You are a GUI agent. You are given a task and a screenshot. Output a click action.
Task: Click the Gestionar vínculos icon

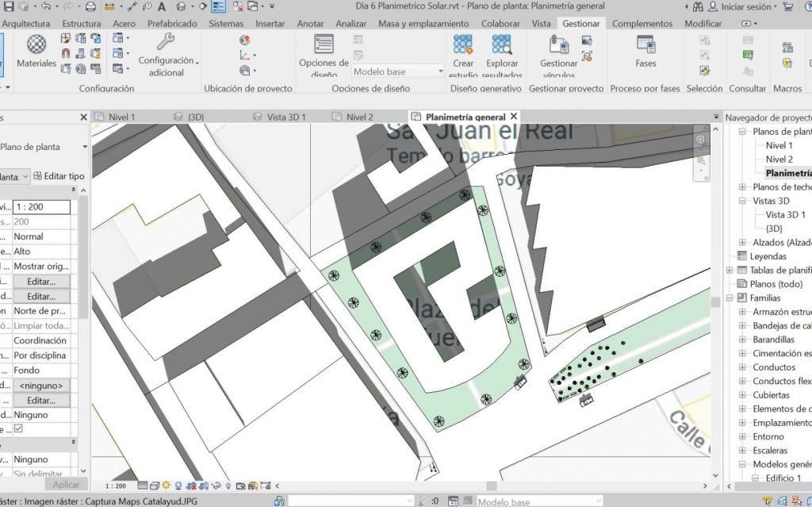[x=558, y=47]
